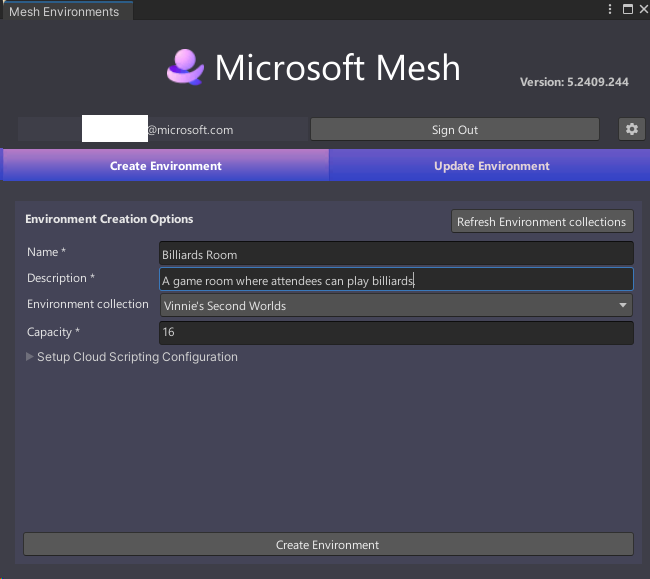Click the signed-in microsoft.com email address
Screen dimensions: 650x579
point(158,129)
